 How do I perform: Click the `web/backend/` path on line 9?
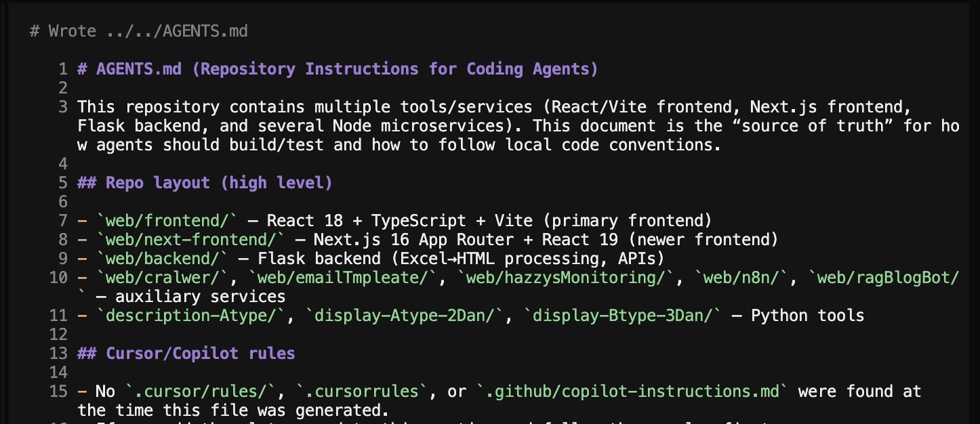tap(162, 259)
